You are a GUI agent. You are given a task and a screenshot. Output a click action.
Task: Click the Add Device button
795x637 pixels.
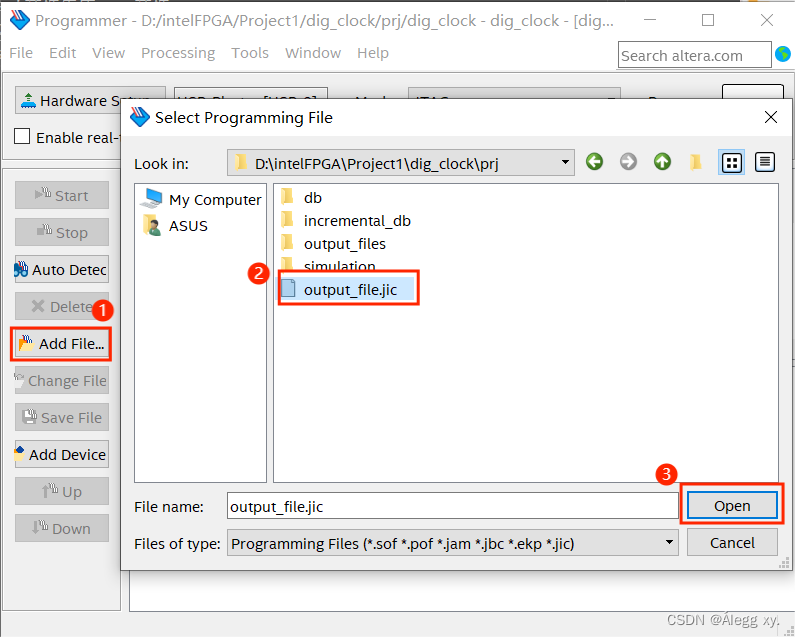point(61,454)
